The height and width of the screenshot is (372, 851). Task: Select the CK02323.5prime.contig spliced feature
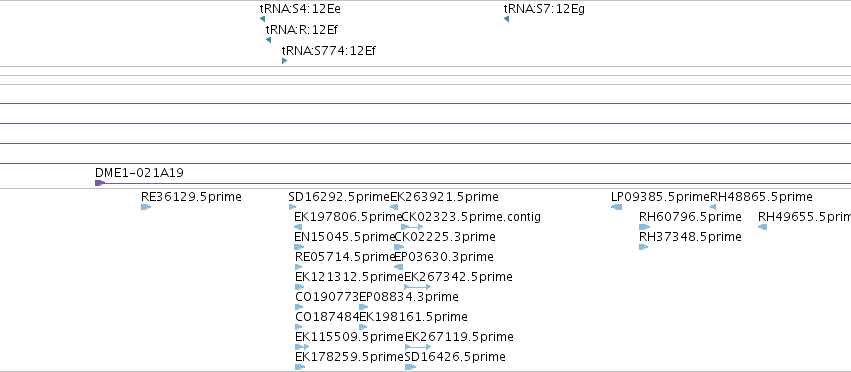click(412, 227)
